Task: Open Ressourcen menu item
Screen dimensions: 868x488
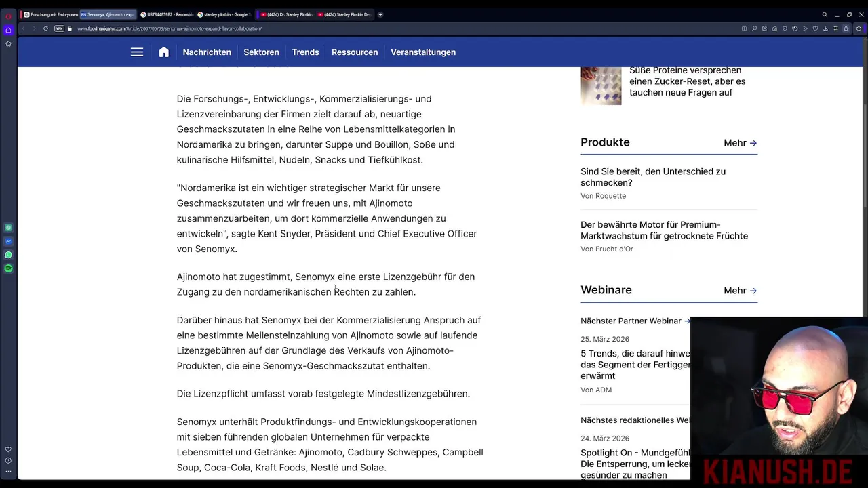Action: point(355,52)
